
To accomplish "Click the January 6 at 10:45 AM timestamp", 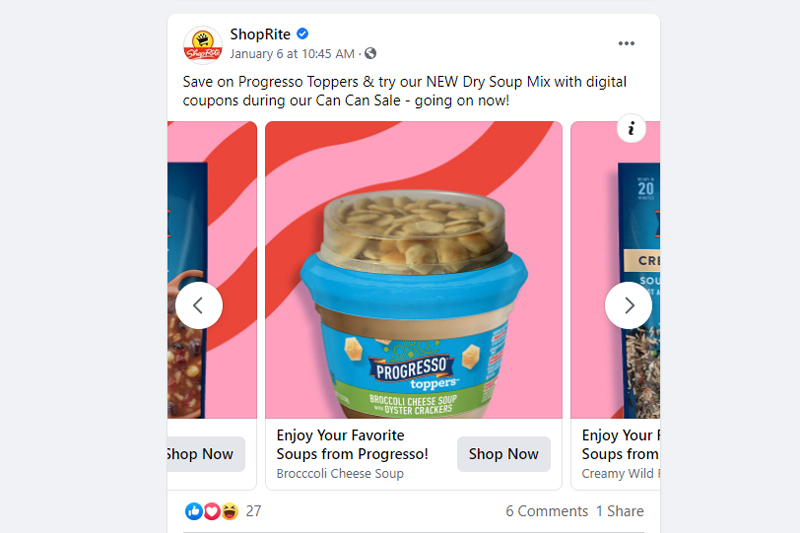I will (292, 54).
